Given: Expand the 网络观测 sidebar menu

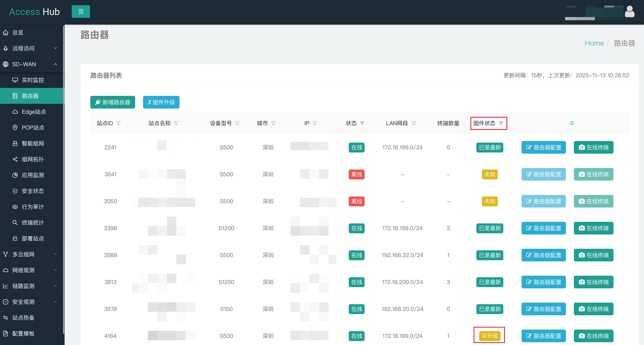Looking at the screenshot, I should coord(32,270).
